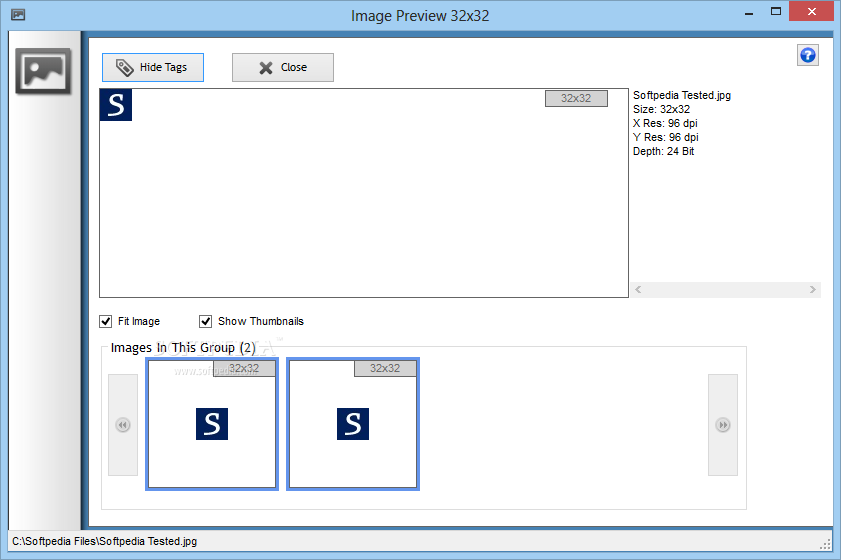Click the window icon in title bar
Viewport: 841px width, 560px height.
click(x=18, y=14)
